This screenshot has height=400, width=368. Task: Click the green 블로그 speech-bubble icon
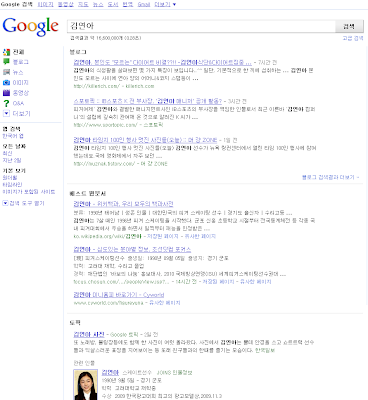tap(6, 62)
